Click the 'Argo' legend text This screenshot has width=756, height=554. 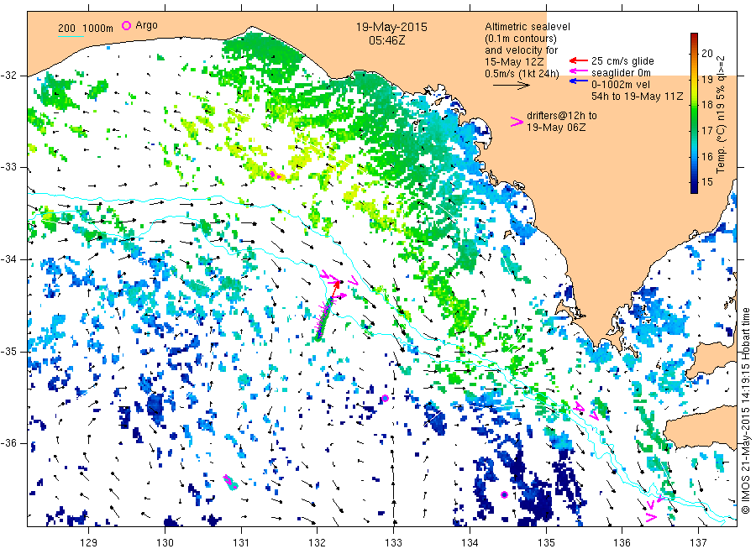(146, 25)
